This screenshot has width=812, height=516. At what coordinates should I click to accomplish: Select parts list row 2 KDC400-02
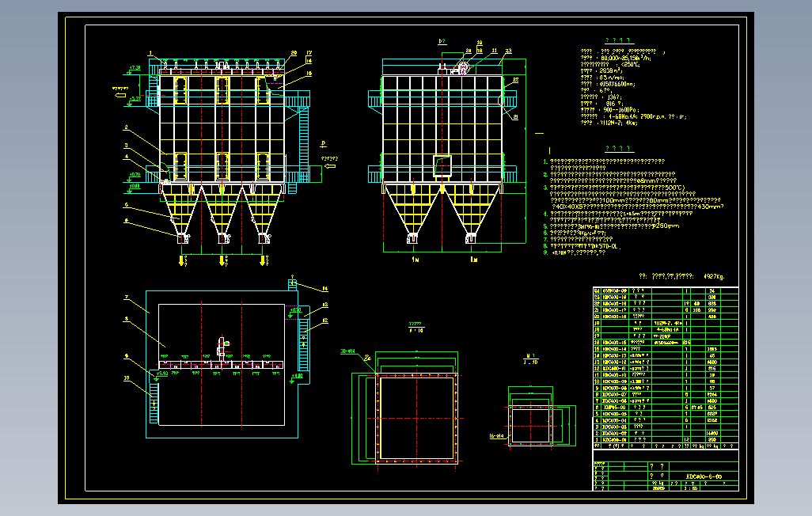[666, 433]
